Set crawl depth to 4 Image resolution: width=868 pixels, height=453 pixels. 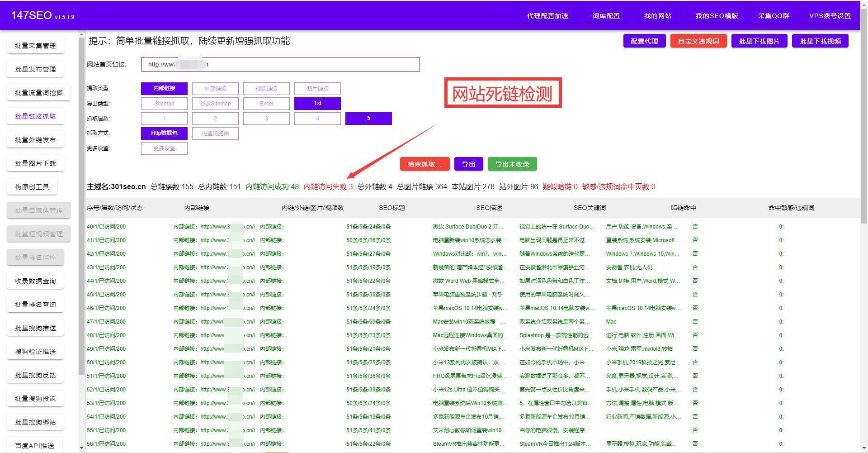317,119
